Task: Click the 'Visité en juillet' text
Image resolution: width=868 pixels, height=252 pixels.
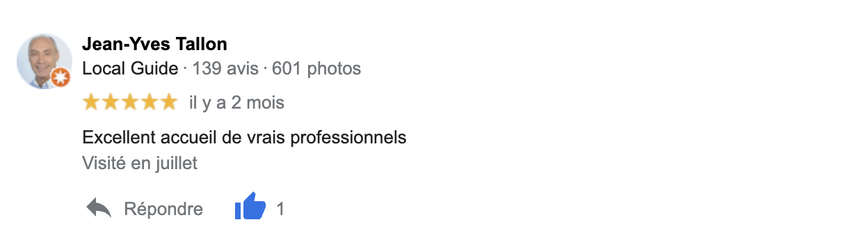Action: tap(140, 164)
